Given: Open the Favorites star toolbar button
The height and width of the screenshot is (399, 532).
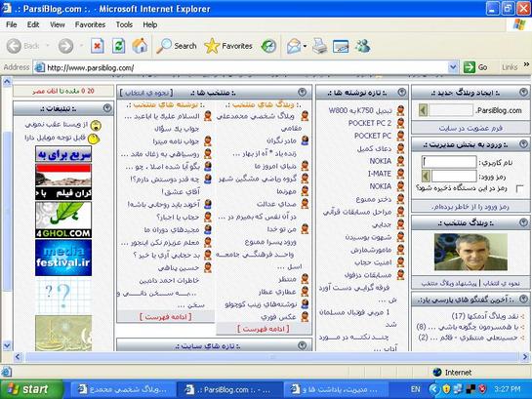Looking at the screenshot, I should (x=228, y=46).
